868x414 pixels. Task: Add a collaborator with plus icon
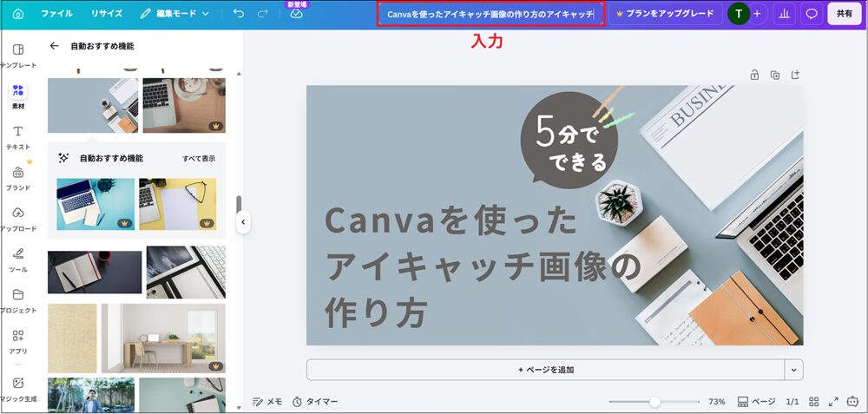point(757,14)
